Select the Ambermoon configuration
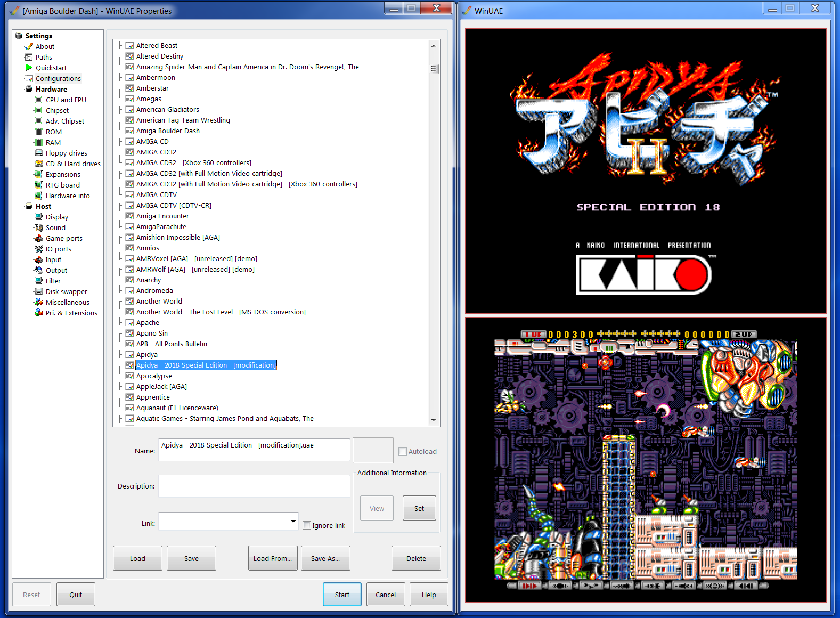840x618 pixels. point(156,77)
